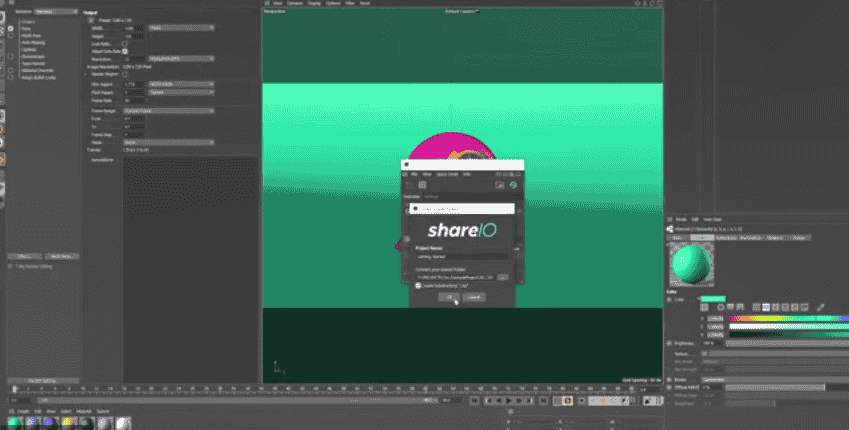This screenshot has height=430, width=849.
Task: Open the Width unit Pixels dropdown
Action: pos(181,28)
